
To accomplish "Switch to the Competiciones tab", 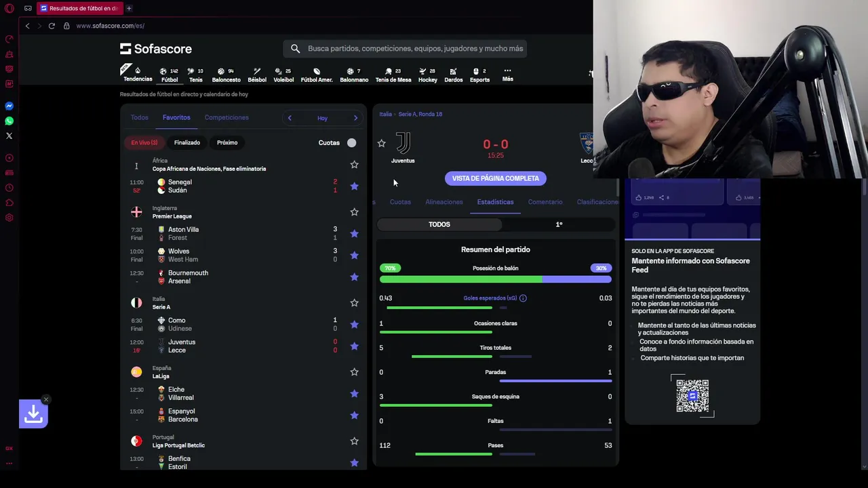I will coord(226,117).
